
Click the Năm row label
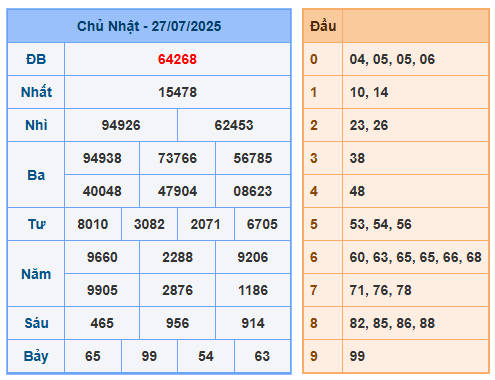pos(36,274)
